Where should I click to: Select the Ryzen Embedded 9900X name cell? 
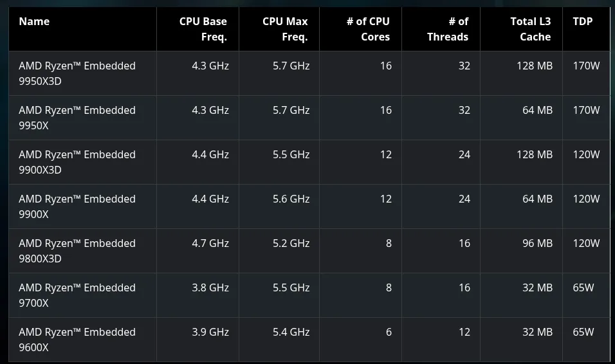coord(77,206)
